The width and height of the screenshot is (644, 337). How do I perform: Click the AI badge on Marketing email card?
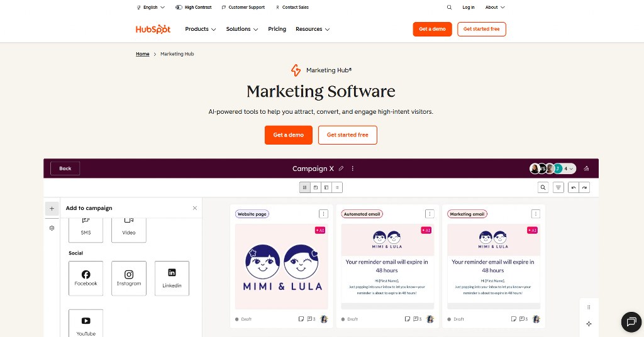532,230
